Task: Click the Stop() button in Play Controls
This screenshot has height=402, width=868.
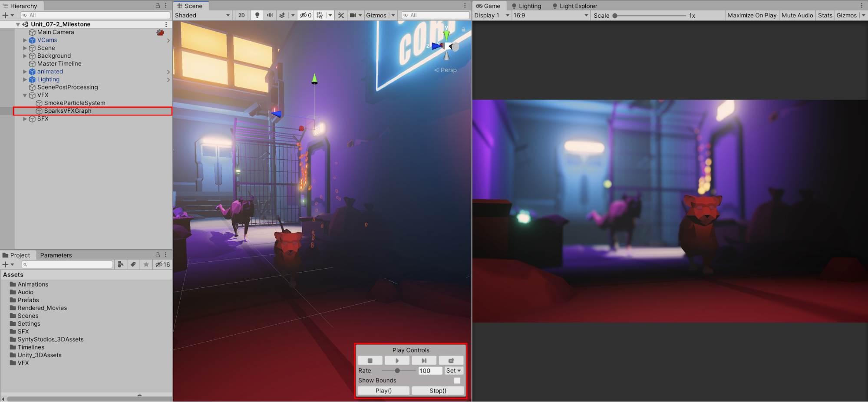Action: (x=438, y=391)
